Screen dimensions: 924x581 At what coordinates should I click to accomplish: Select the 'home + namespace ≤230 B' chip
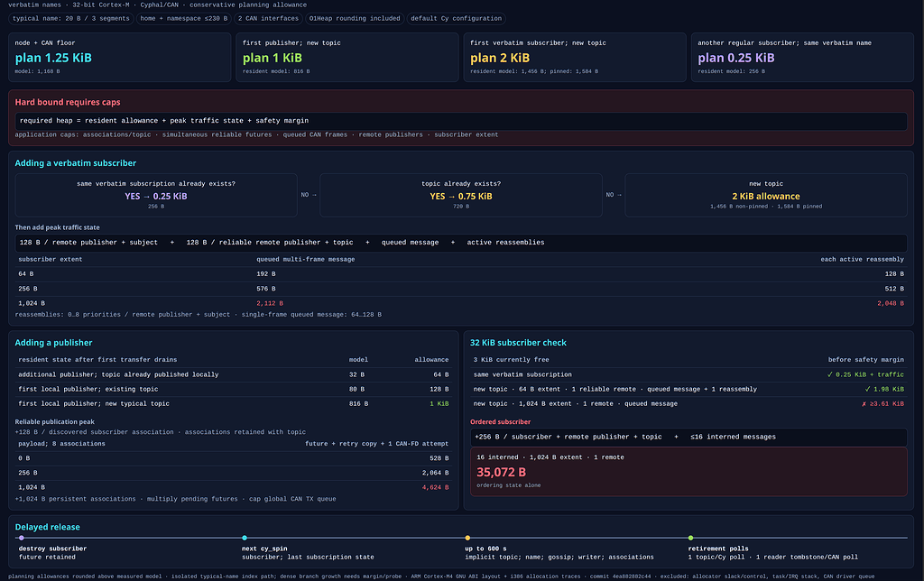183,18
